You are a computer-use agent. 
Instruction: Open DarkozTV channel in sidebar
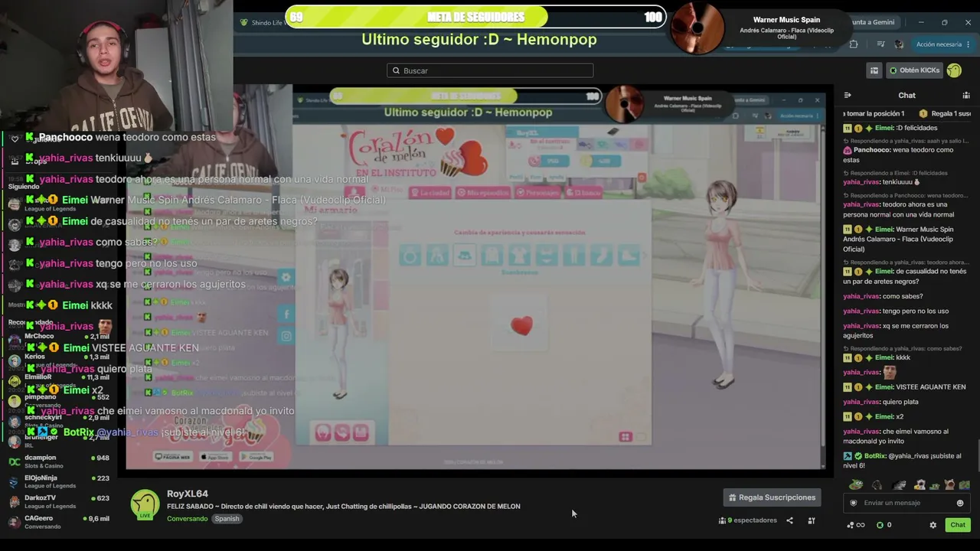(59, 502)
